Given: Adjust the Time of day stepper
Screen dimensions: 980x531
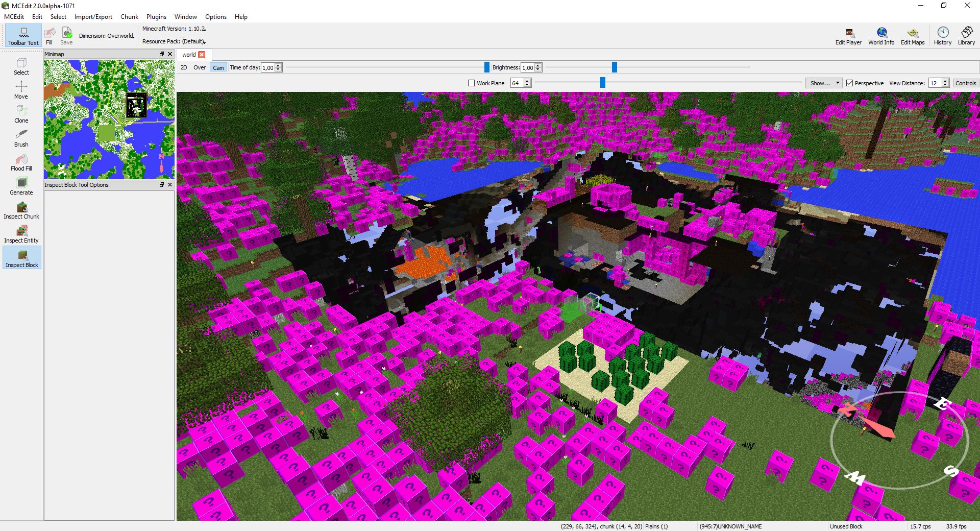Looking at the screenshot, I should click(x=279, y=67).
